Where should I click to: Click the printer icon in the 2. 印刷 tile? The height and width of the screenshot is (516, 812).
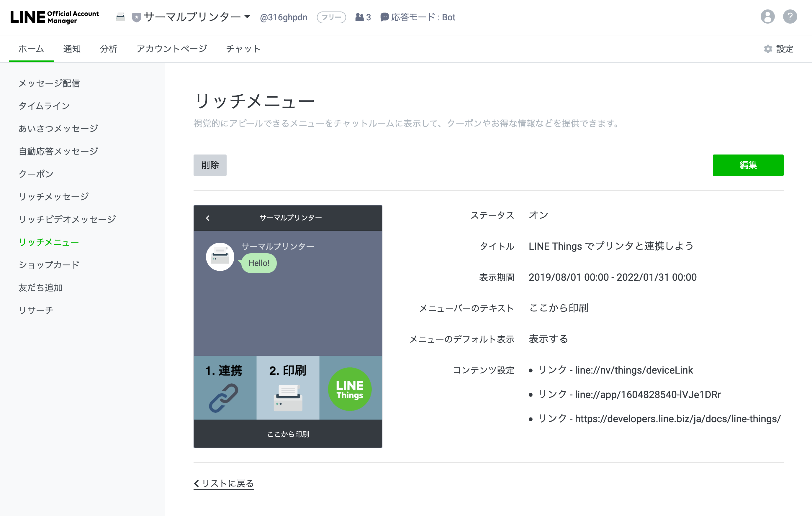pyautogui.click(x=288, y=398)
